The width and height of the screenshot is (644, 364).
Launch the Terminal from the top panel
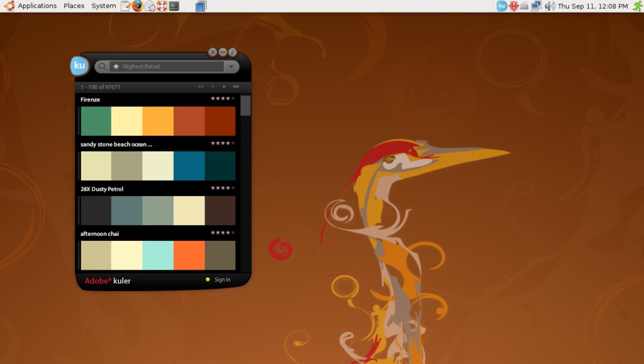pyautogui.click(x=174, y=6)
